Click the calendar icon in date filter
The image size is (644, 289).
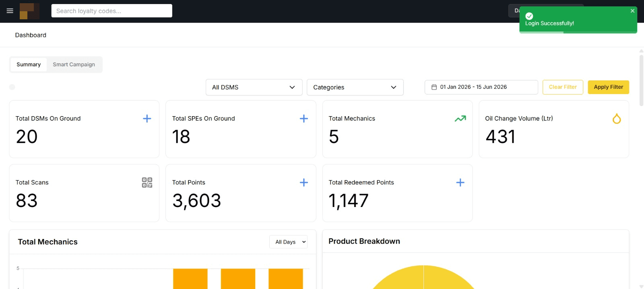434,87
